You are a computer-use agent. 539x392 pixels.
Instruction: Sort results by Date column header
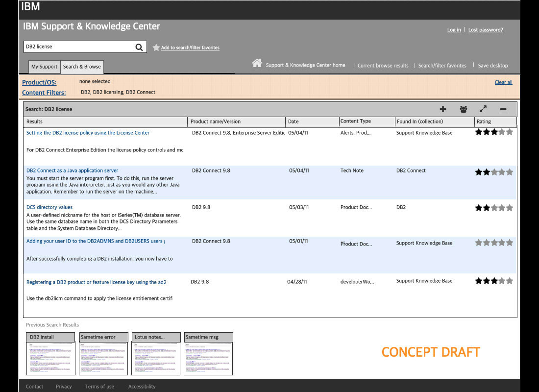pyautogui.click(x=293, y=122)
